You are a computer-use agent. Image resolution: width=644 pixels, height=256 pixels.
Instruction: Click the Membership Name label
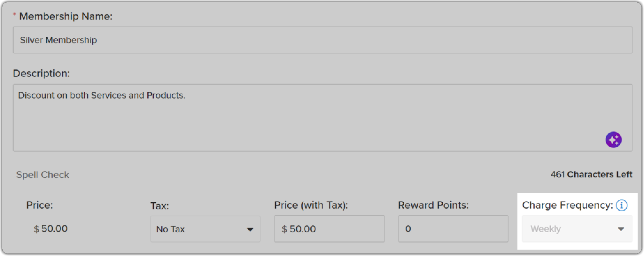pos(66,16)
